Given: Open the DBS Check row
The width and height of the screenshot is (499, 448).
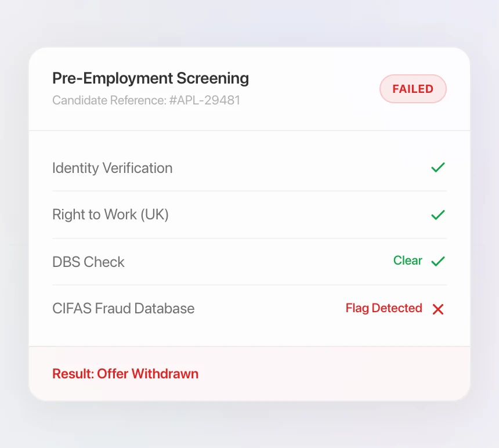Looking at the screenshot, I should [x=249, y=262].
